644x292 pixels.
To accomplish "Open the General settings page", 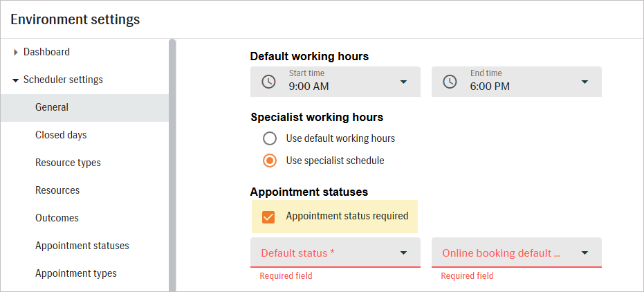I will (52, 107).
